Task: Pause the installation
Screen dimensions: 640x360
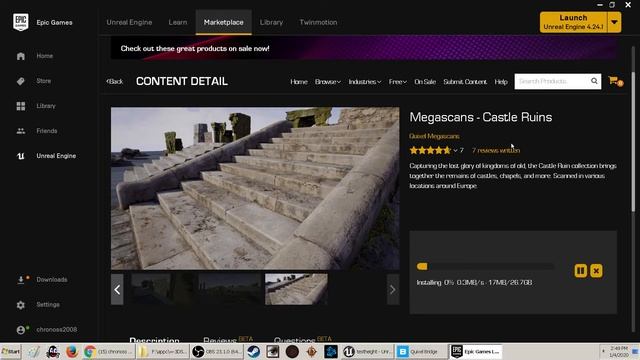Action: tap(580, 271)
